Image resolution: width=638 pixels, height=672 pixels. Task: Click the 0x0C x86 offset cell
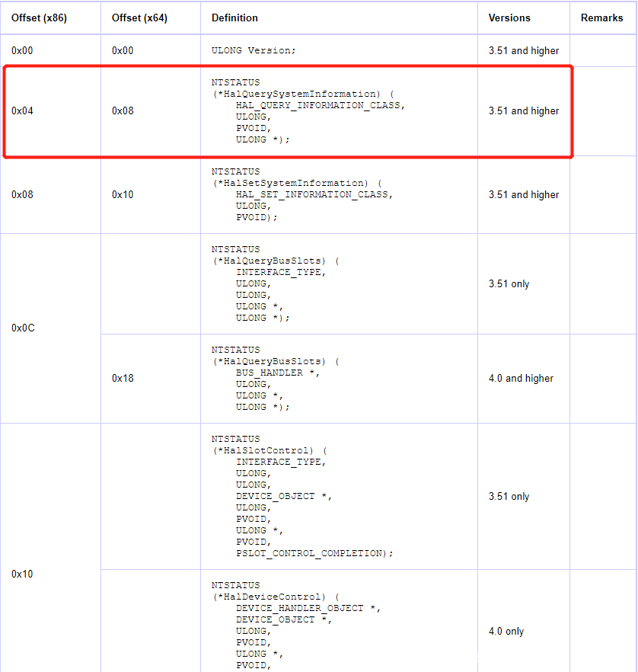(x=23, y=328)
